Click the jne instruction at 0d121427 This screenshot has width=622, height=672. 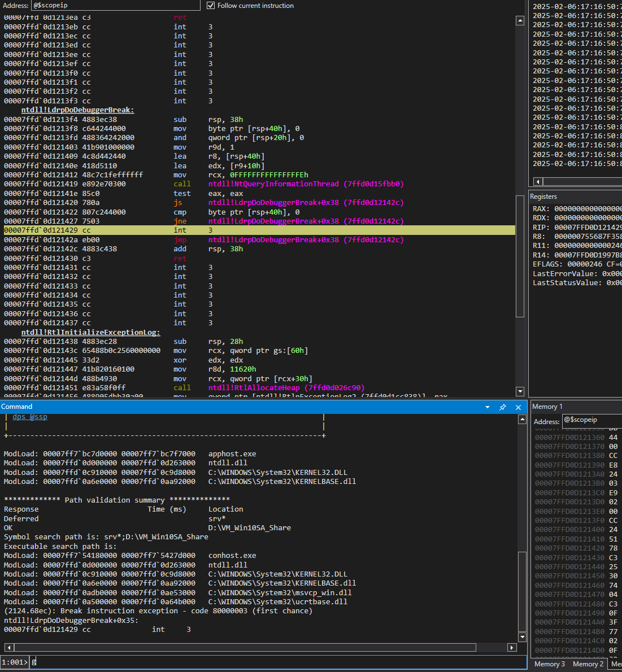pos(204,221)
